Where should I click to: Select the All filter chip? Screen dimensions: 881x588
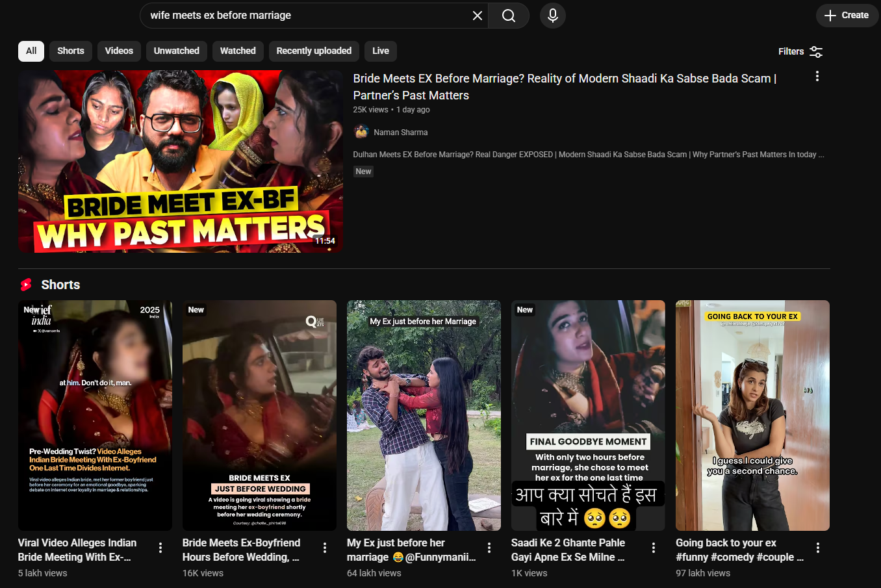(31, 51)
